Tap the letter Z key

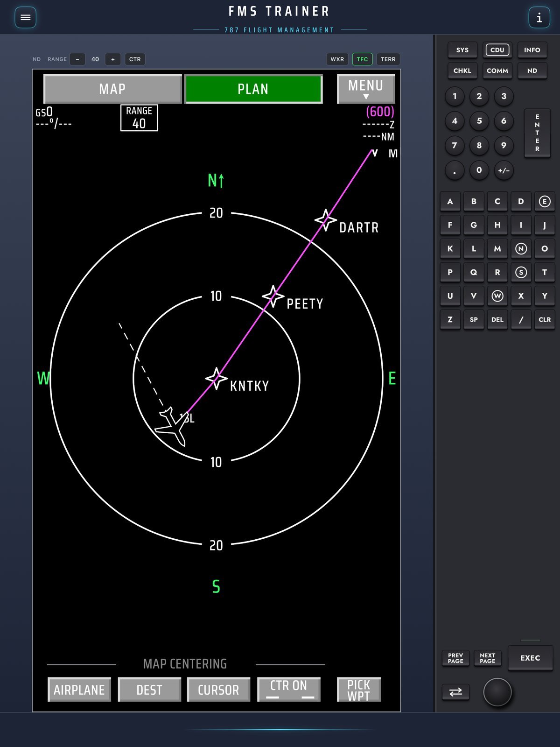coord(450,319)
